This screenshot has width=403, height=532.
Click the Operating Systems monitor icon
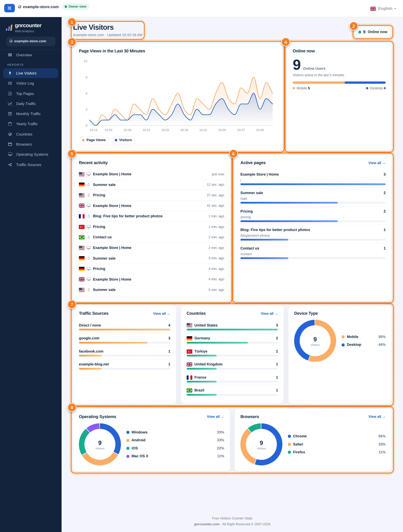[10, 154]
